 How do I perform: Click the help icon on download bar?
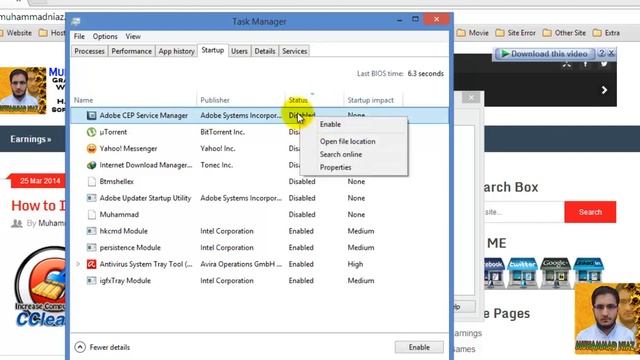click(x=602, y=53)
